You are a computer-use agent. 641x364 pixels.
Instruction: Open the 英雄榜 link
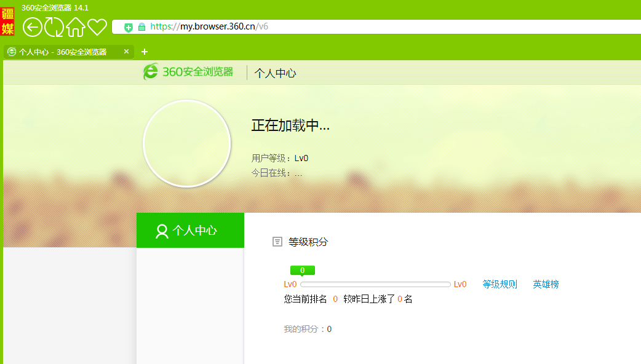pyautogui.click(x=546, y=284)
